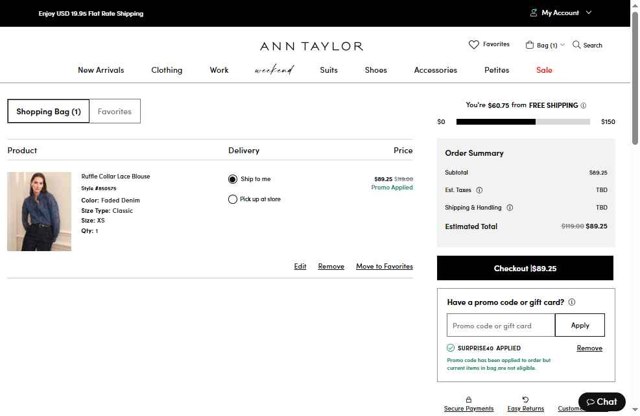The height and width of the screenshot is (416, 640).
Task: Open the header Favorites link
Action: (496, 44)
